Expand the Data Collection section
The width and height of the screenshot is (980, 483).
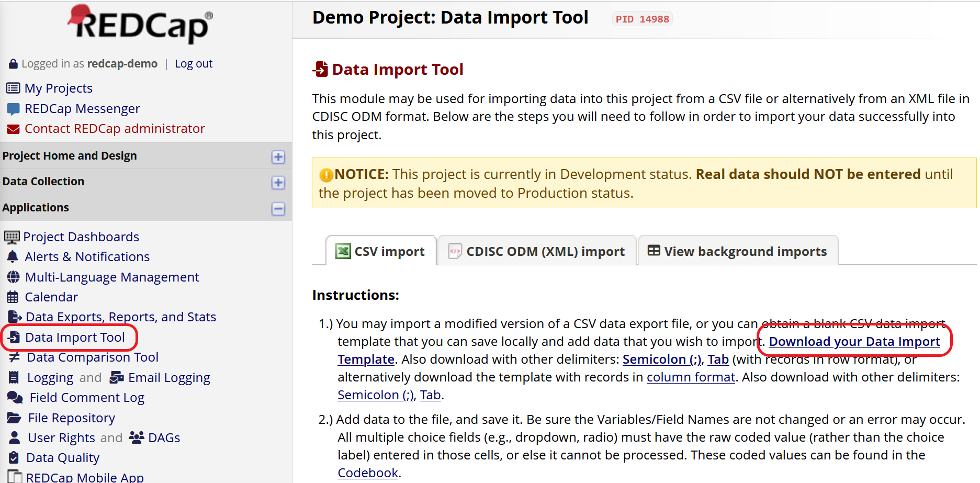[x=278, y=183]
